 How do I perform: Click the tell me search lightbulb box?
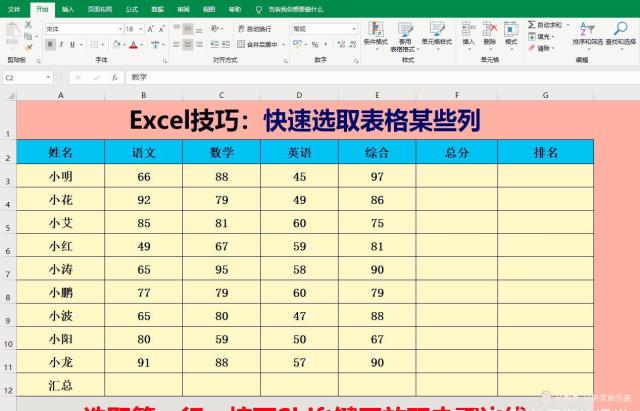click(289, 9)
